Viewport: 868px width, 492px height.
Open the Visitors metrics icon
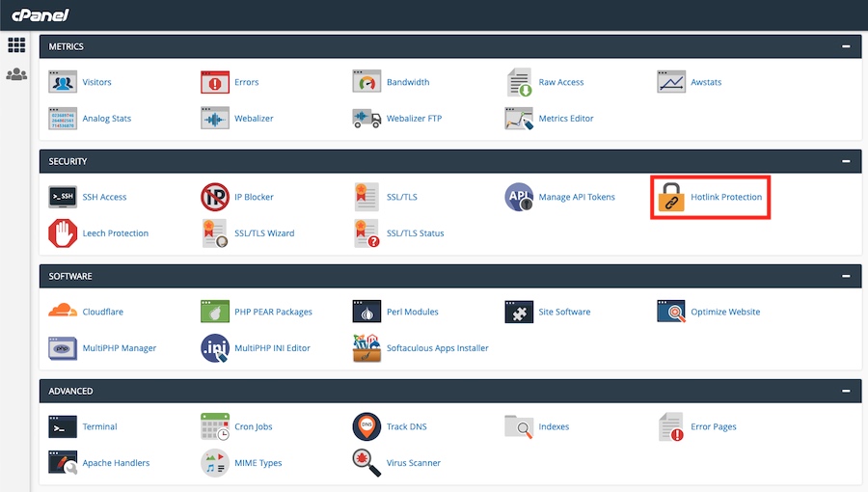click(63, 82)
